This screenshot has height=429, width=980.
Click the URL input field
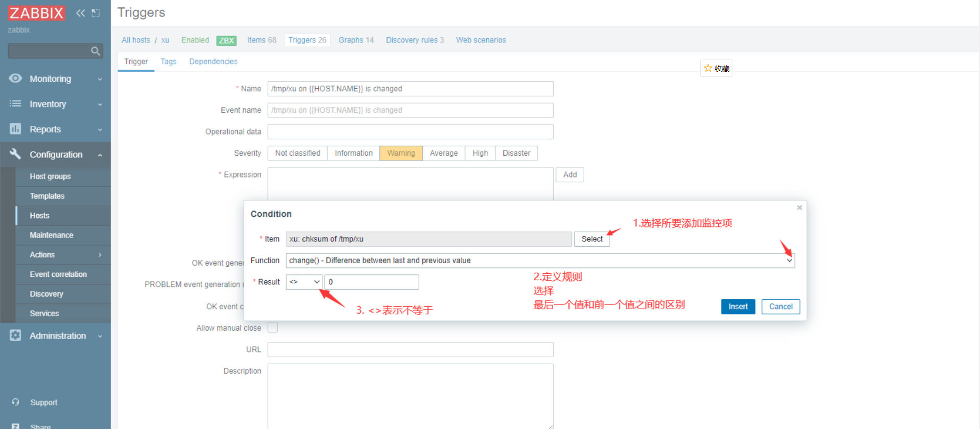coord(410,349)
